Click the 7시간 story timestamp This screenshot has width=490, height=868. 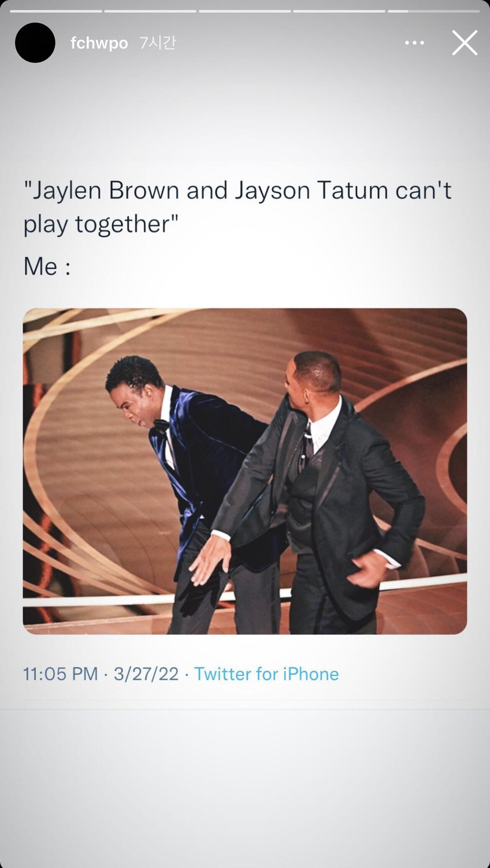[158, 43]
